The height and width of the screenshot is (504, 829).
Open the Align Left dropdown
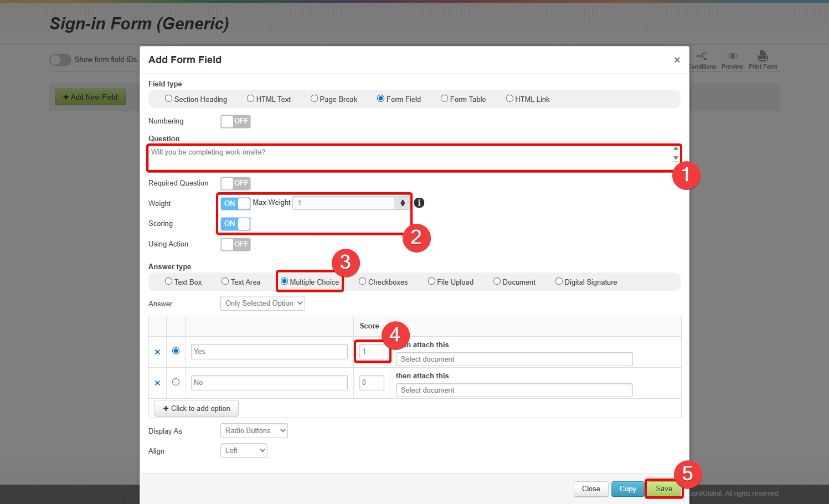pos(244,451)
